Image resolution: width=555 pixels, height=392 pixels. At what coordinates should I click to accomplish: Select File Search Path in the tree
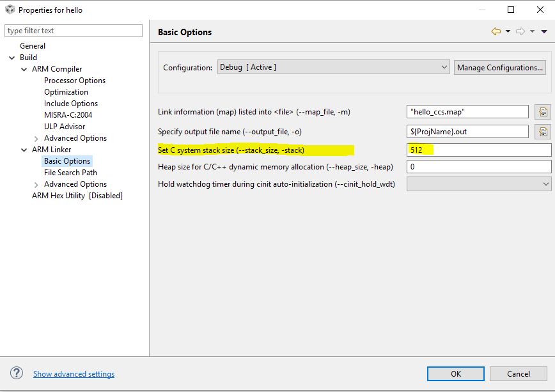[70, 173]
